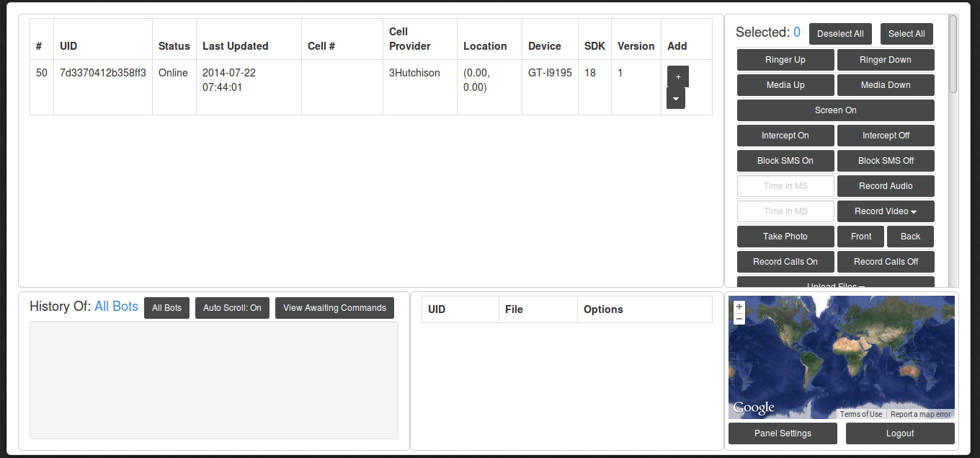Click the Google logo on the map
This screenshot has width=980, height=458.
(754, 408)
